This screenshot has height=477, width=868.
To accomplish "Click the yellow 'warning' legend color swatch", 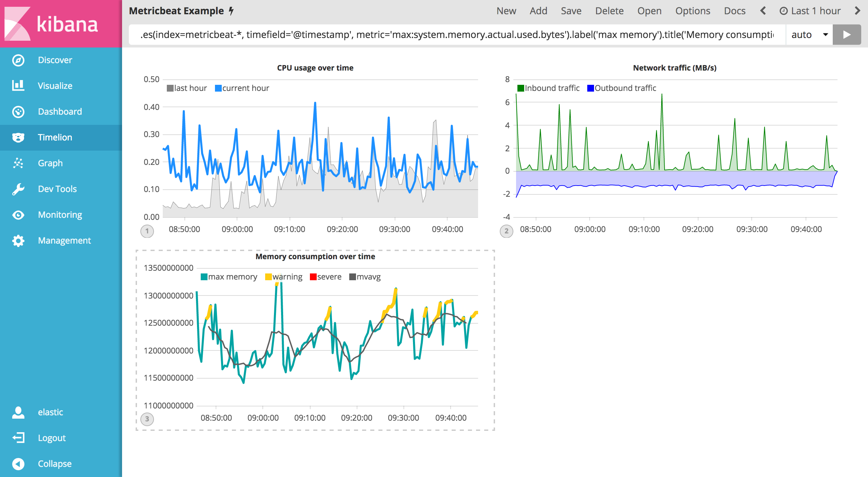I will click(x=268, y=277).
